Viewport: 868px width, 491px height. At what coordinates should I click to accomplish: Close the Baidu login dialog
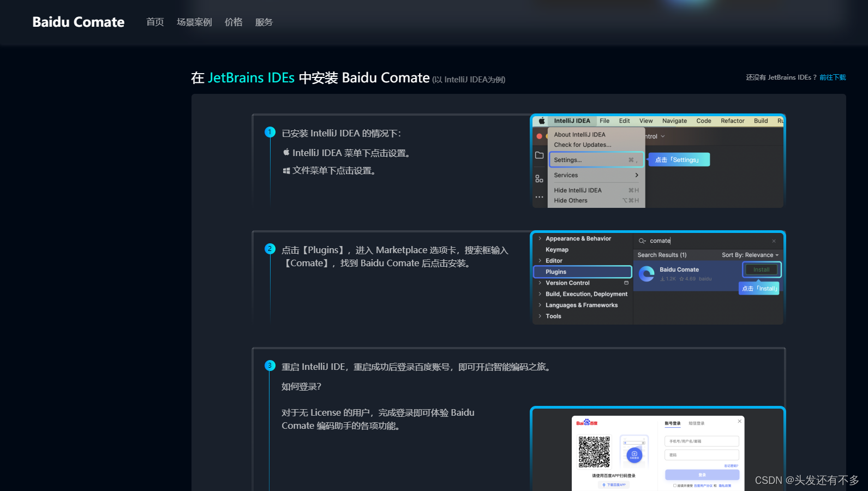tap(740, 421)
